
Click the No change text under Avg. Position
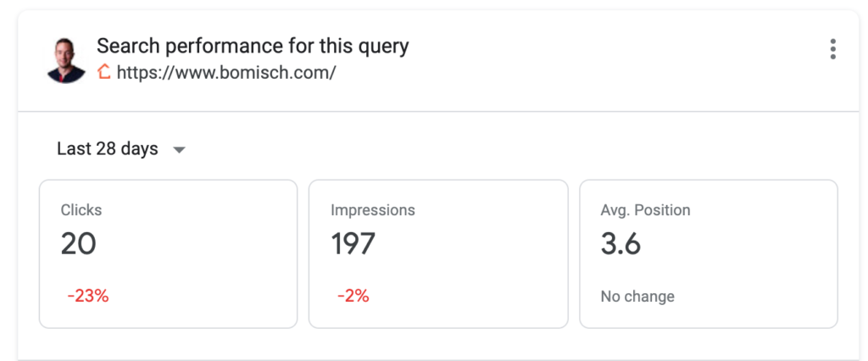[x=637, y=297]
